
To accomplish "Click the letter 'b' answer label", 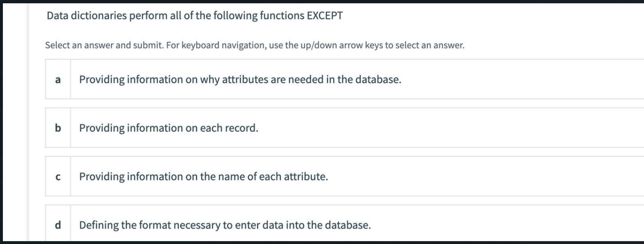I will pyautogui.click(x=58, y=128).
